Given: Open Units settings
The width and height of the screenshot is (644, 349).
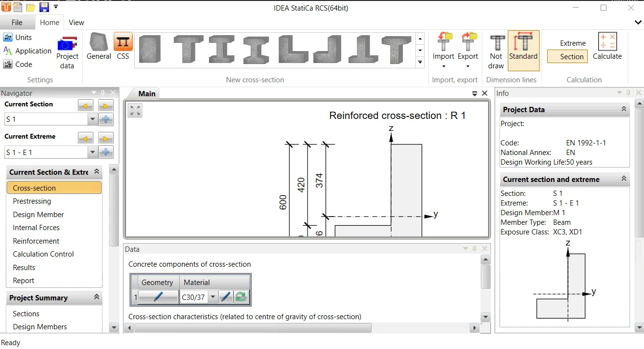Looking at the screenshot, I should point(18,38).
